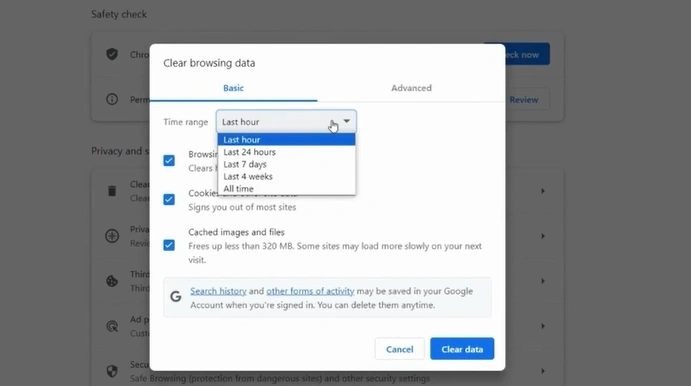Uncheck the Browsing history checkbox
Image resolution: width=691 pixels, height=386 pixels.
[x=169, y=160]
